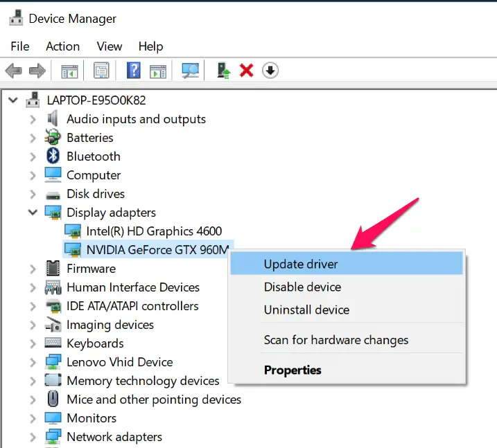Expand the Keyboards category
The width and height of the screenshot is (497, 448).
click(x=33, y=343)
